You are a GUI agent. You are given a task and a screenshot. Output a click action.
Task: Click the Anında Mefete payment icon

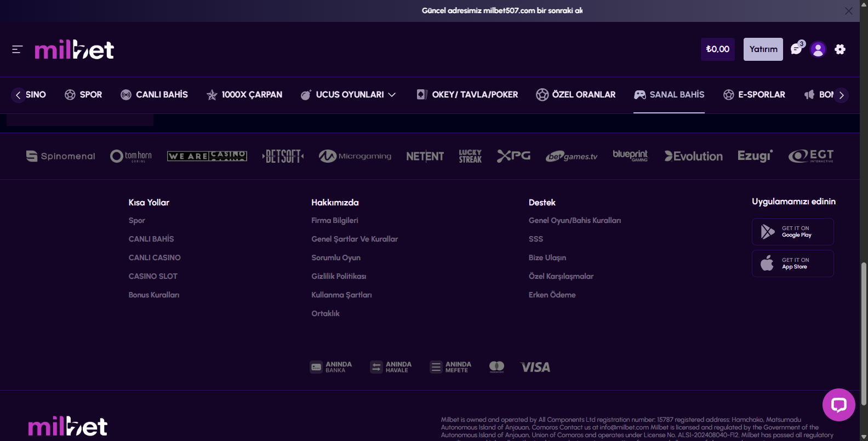click(450, 367)
